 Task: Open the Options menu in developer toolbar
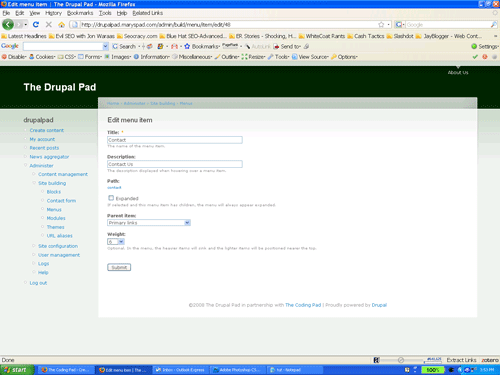pyautogui.click(x=344, y=57)
